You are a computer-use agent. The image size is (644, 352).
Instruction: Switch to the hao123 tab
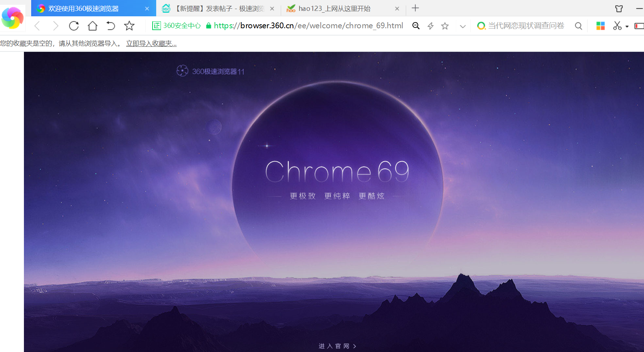tap(333, 8)
